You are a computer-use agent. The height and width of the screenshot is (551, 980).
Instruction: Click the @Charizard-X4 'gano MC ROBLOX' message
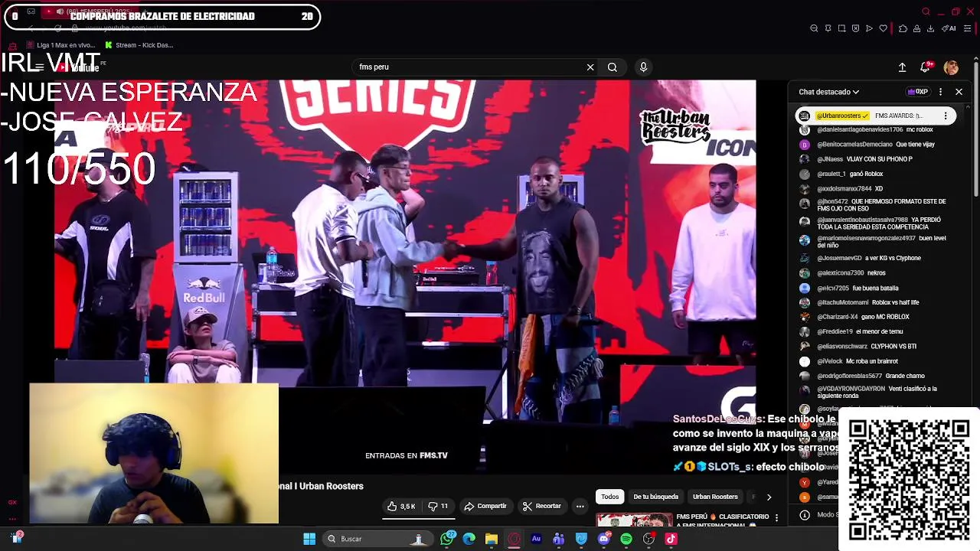click(864, 317)
